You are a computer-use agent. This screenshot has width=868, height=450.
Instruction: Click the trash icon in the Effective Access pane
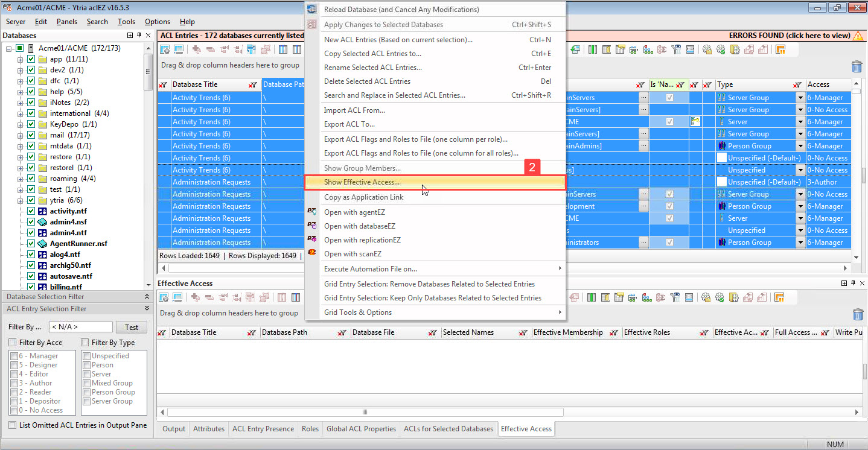(x=857, y=314)
